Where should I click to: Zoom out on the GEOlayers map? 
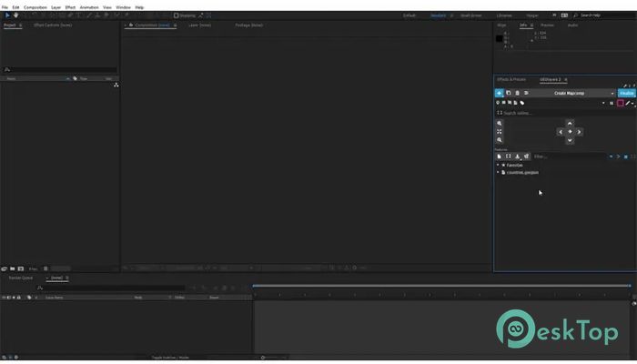[500, 140]
